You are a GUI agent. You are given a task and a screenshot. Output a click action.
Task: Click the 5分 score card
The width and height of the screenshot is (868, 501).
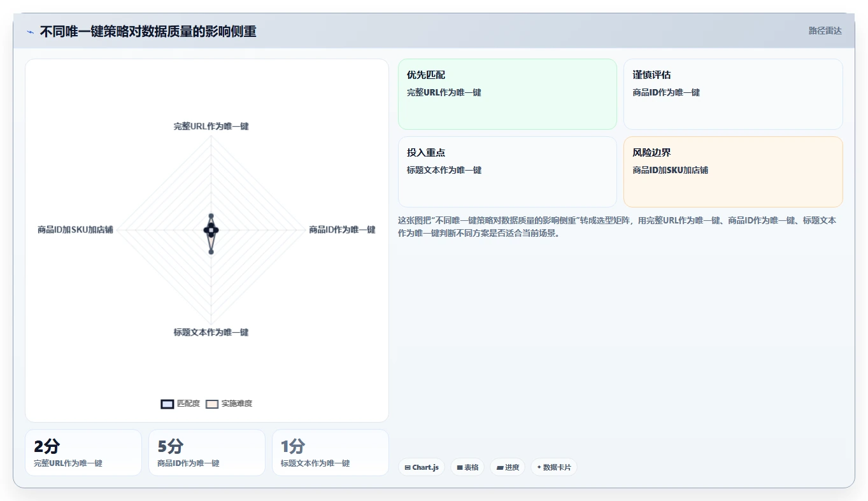pyautogui.click(x=207, y=453)
